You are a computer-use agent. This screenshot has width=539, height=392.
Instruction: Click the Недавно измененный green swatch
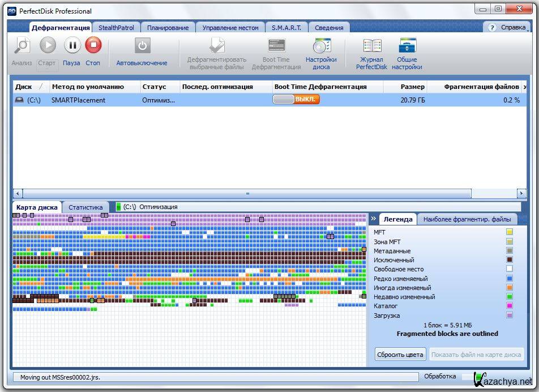(510, 297)
